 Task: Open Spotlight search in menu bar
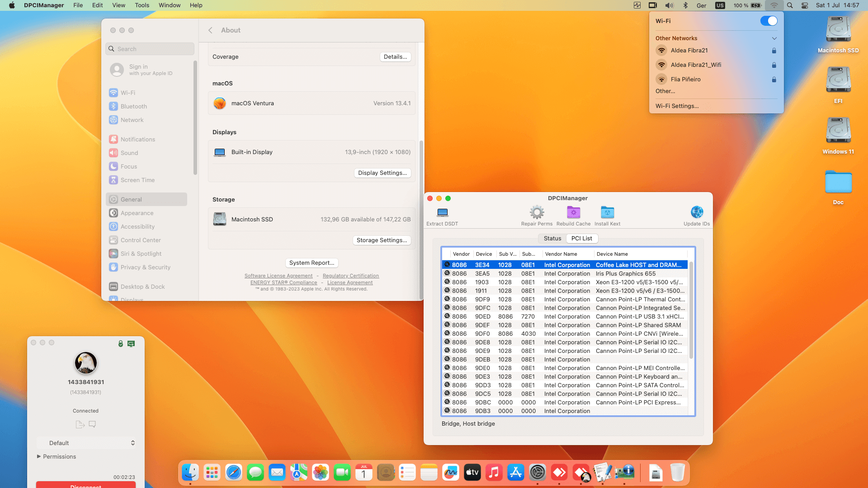click(790, 5)
